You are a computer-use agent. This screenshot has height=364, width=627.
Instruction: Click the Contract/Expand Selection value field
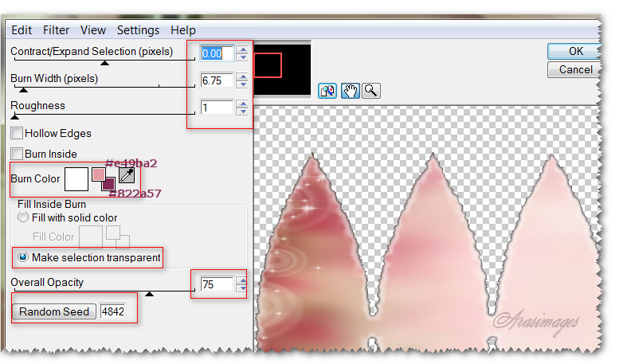217,53
